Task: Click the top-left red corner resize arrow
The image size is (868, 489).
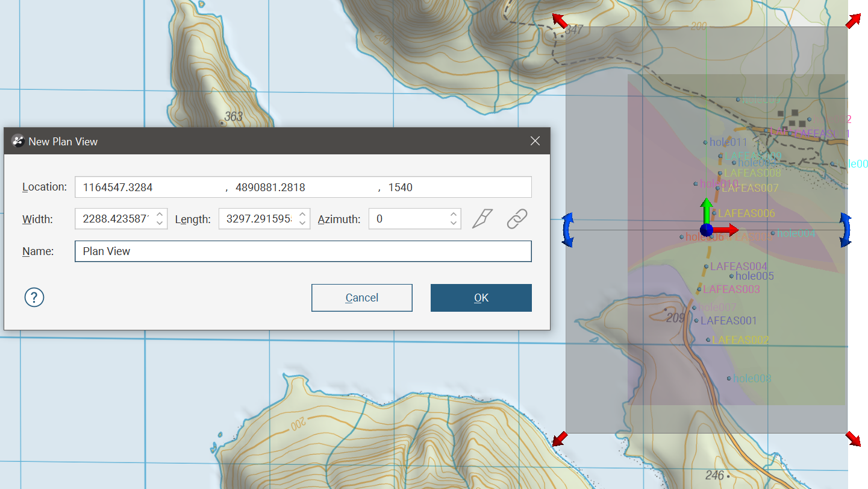Action: click(560, 21)
